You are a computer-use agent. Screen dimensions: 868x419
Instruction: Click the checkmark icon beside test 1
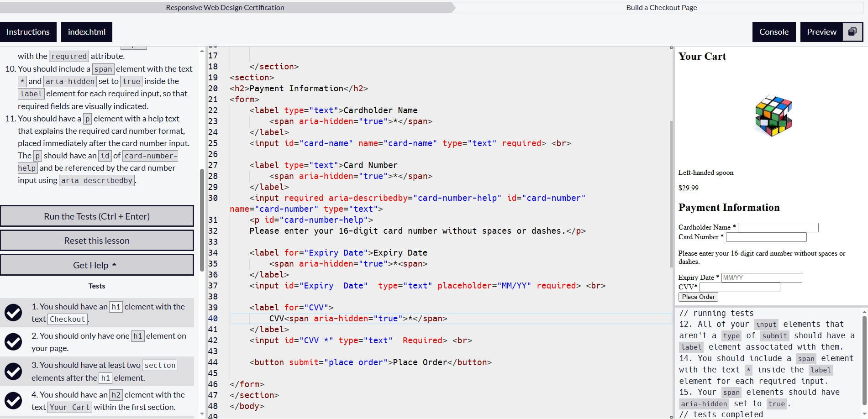click(13, 313)
